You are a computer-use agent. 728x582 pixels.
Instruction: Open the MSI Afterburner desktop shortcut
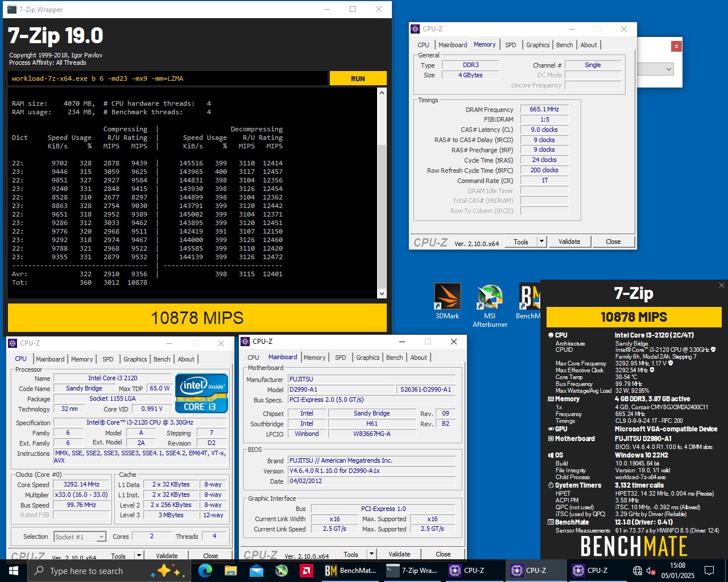point(490,306)
